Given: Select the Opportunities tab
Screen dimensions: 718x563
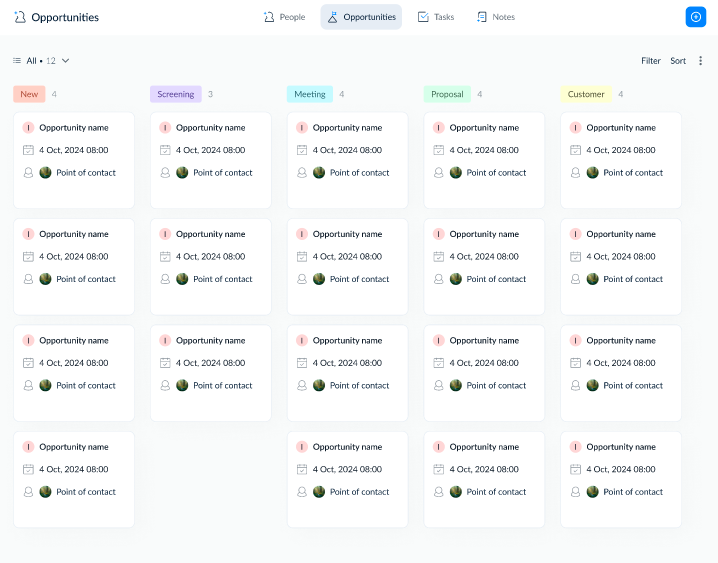Looking at the screenshot, I should pos(361,17).
